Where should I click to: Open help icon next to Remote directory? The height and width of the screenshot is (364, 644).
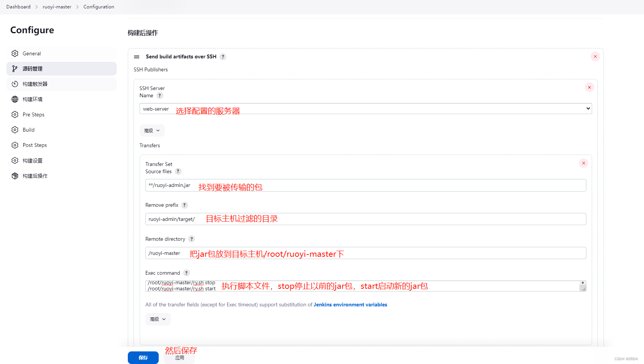pos(192,239)
